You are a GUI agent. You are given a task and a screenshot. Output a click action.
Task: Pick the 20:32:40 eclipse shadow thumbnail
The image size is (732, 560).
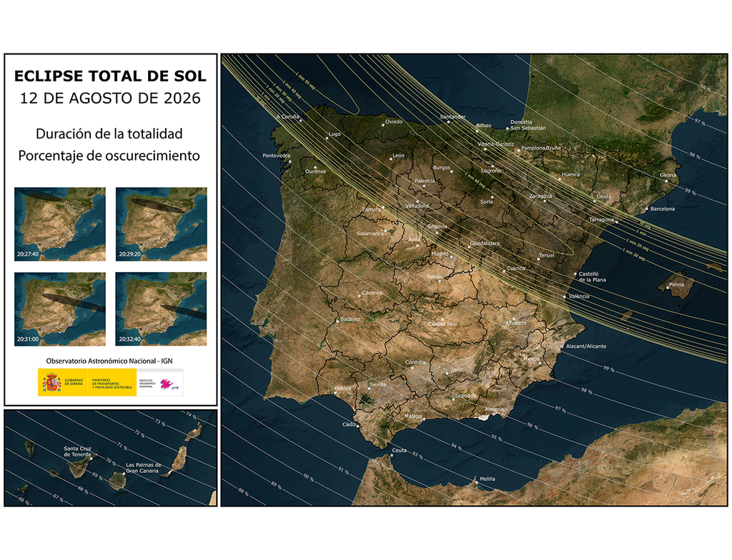click(162, 309)
